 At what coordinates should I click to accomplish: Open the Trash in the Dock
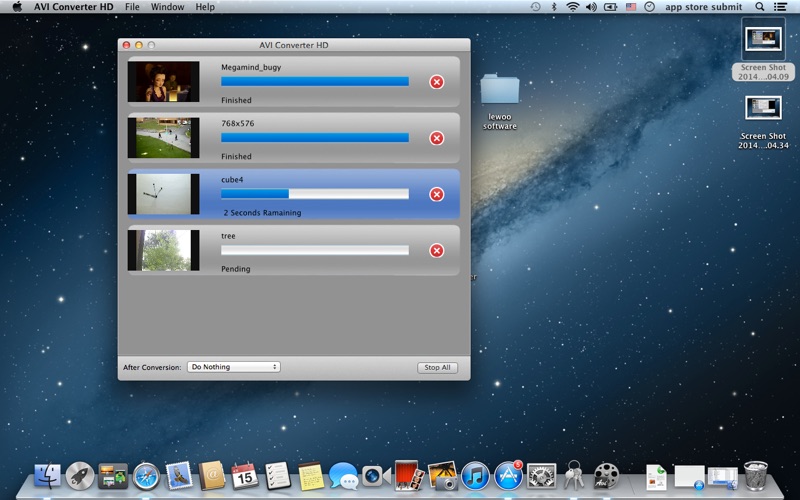click(756, 476)
